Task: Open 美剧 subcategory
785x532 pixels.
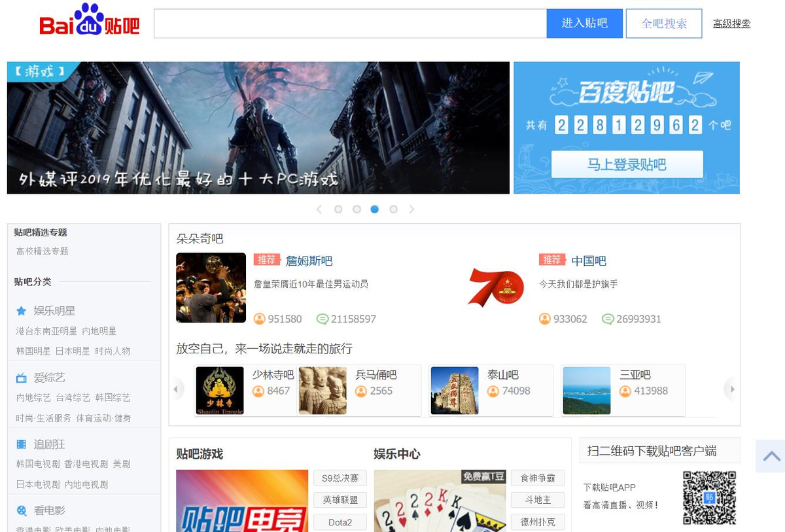Action: [122, 464]
